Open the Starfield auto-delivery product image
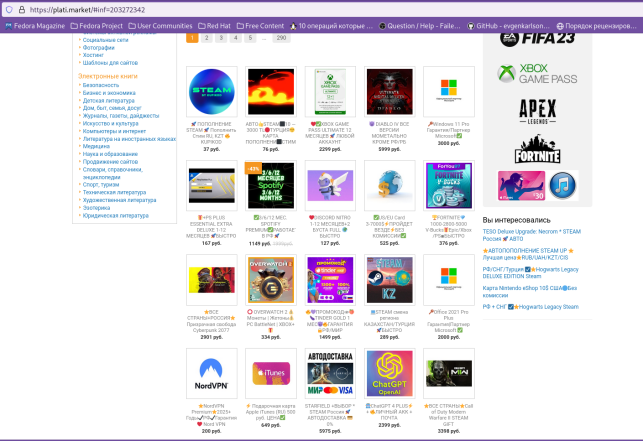 point(330,374)
